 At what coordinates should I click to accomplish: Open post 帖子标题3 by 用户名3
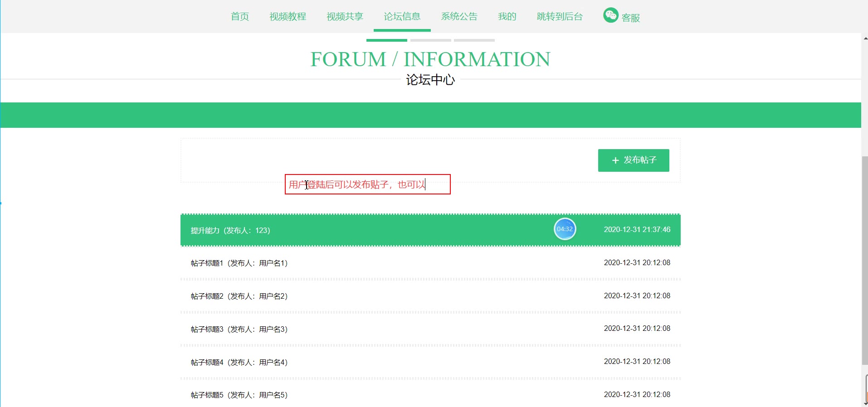point(239,329)
